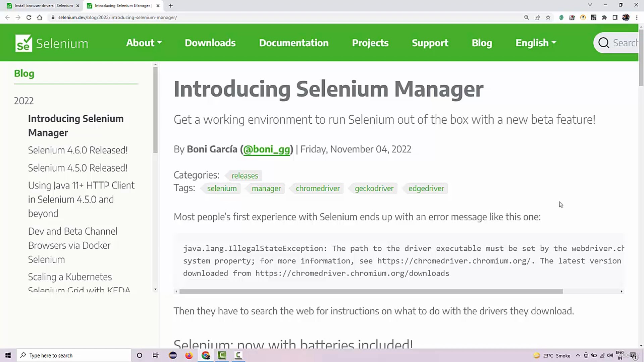Open the Chrome profile avatar
The width and height of the screenshot is (644, 362).
pyautogui.click(x=626, y=17)
